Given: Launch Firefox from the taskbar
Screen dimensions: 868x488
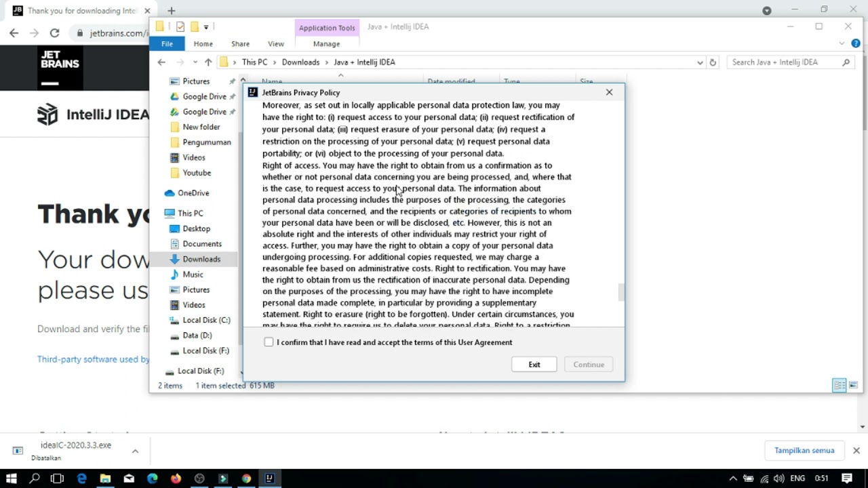Looking at the screenshot, I should pyautogui.click(x=176, y=479).
